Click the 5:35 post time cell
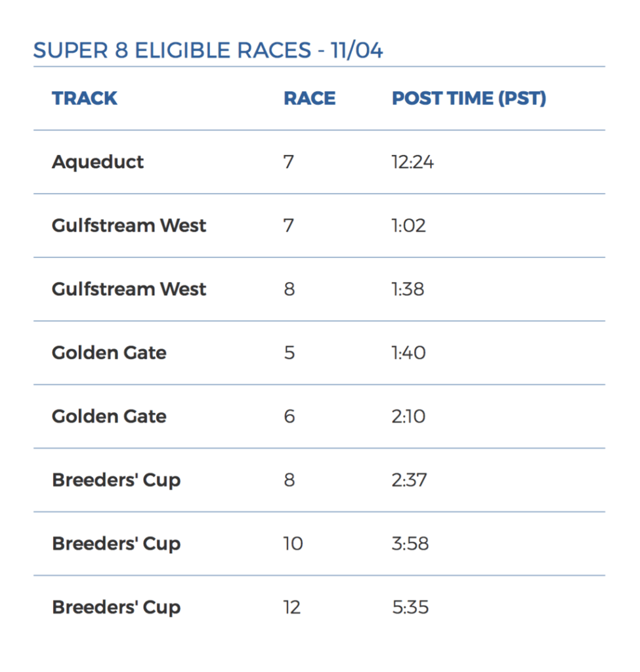Screen dimensions: 640x672 coord(410,607)
